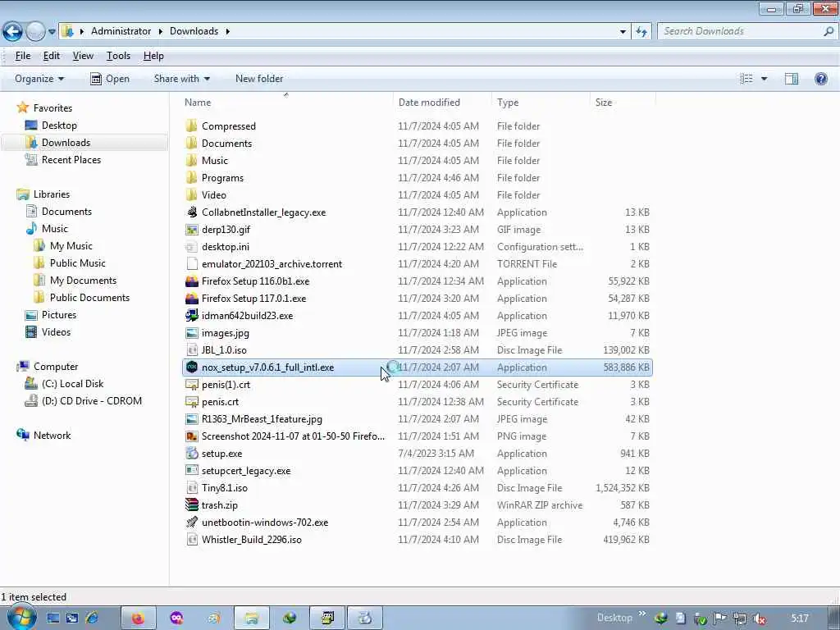Click the taskbar clock showing 5:17
840x630 pixels.
[799, 619]
